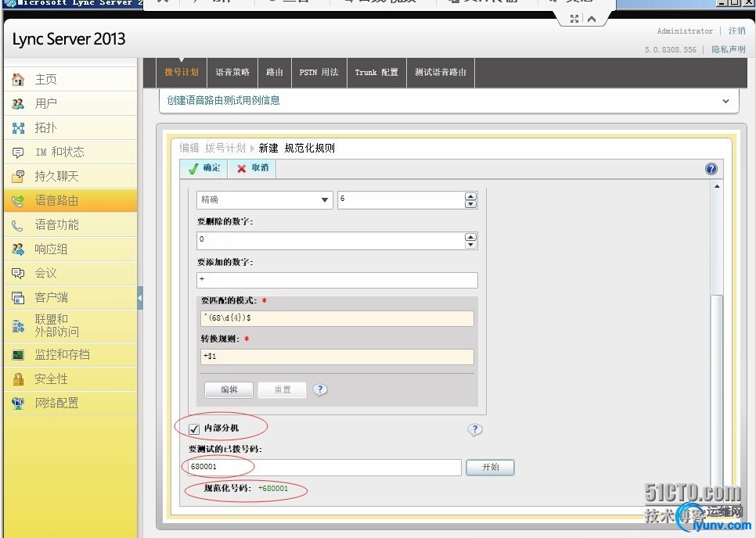Screen dimensions: 756x538
Task: Collapse the left navigation pane handle
Action: (x=140, y=298)
